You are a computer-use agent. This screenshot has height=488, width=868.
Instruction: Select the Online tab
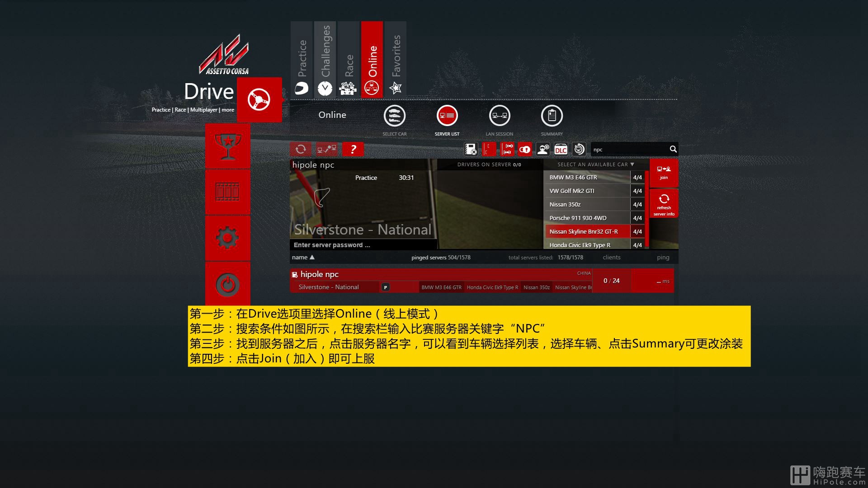click(372, 59)
